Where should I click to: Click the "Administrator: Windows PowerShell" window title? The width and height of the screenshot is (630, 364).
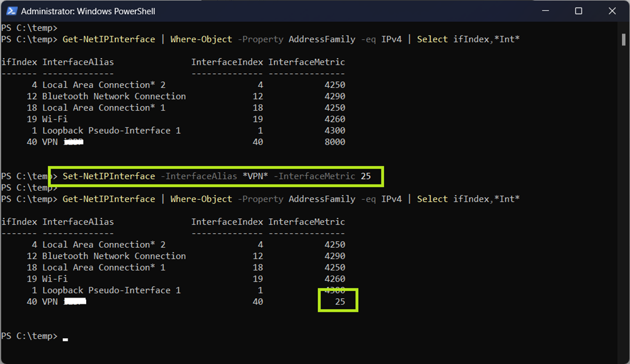point(88,11)
